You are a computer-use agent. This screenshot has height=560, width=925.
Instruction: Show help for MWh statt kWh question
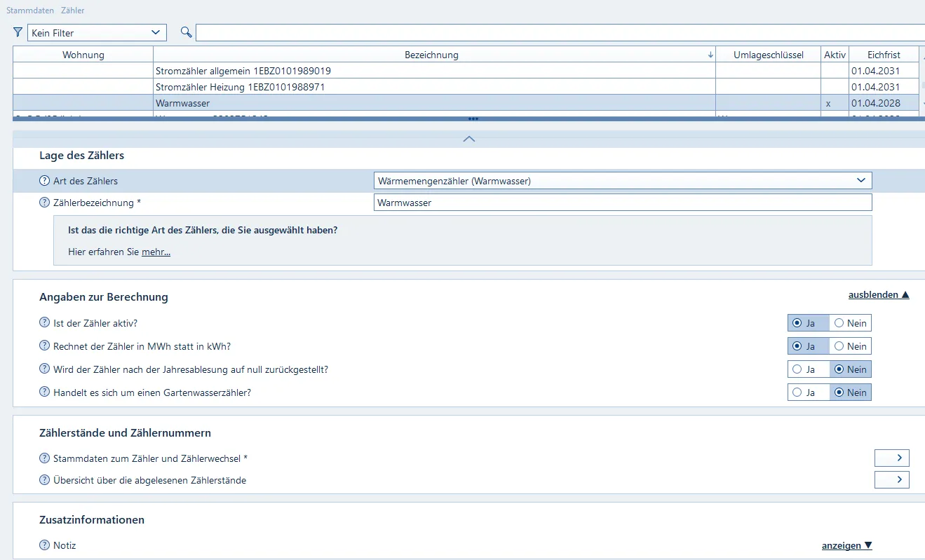point(45,346)
